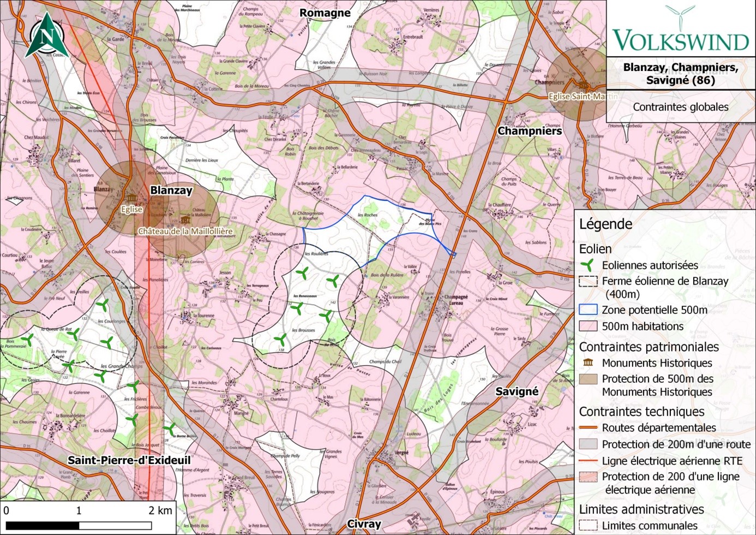Image resolution: width=756 pixels, height=535 pixels.
Task: Click the Volkswind turbine logo
Action: [680, 17]
